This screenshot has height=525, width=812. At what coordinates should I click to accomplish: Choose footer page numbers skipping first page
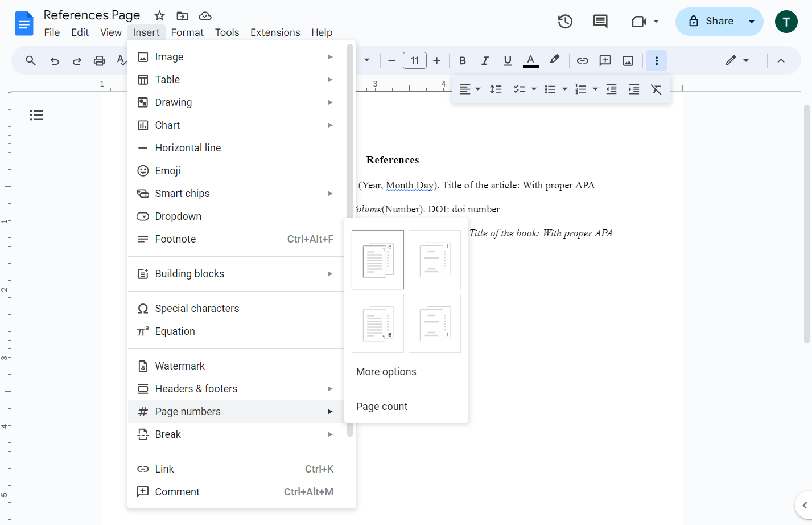coord(435,323)
